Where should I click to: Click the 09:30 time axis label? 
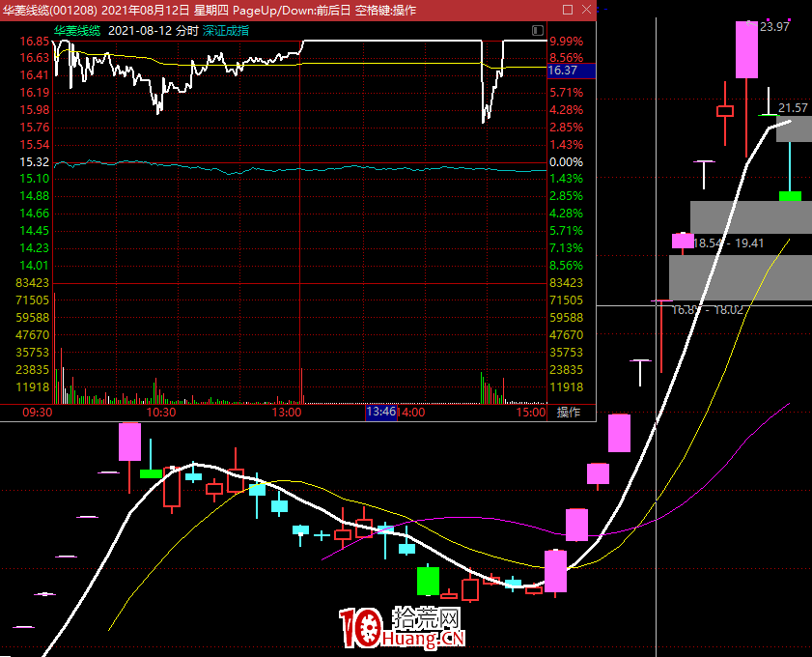pos(38,413)
